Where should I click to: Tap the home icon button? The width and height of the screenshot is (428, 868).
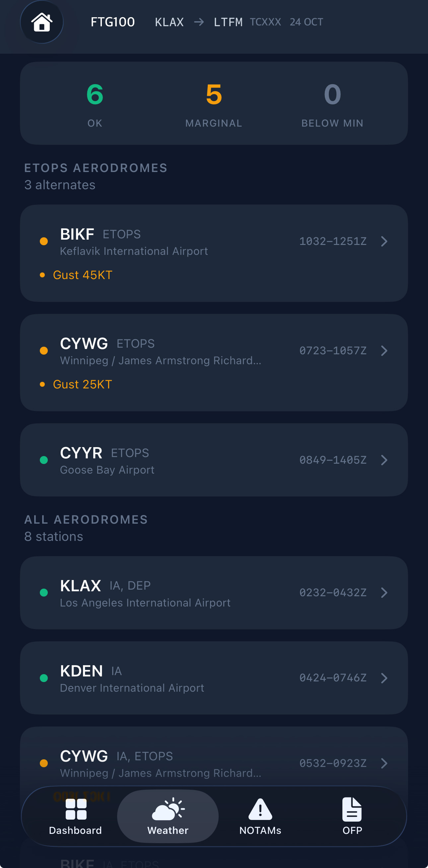42,22
